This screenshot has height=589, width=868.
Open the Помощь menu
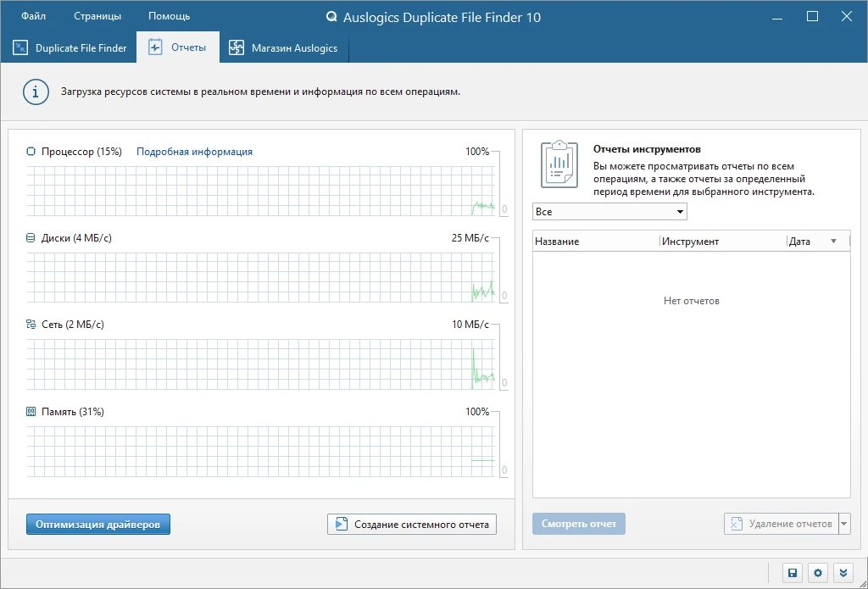pos(169,16)
